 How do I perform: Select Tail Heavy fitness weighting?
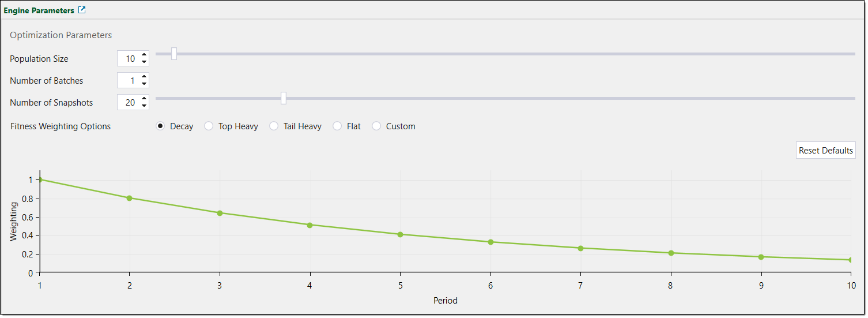coord(274,126)
